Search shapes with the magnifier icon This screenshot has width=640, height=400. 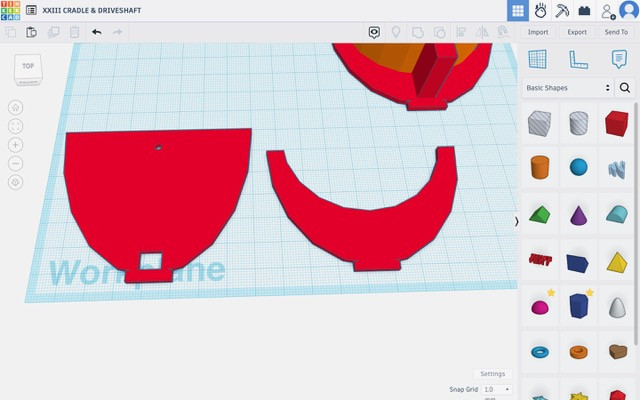pyautogui.click(x=625, y=88)
